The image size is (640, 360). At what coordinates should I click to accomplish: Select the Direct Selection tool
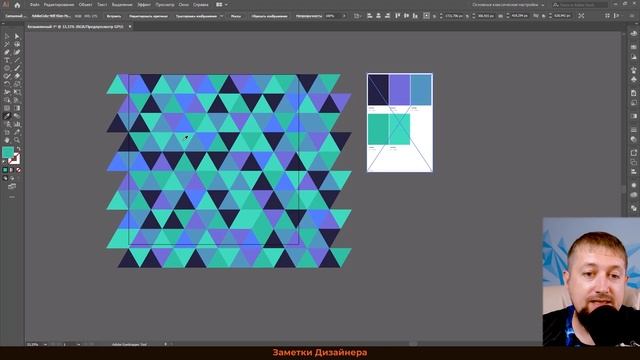click(x=17, y=36)
